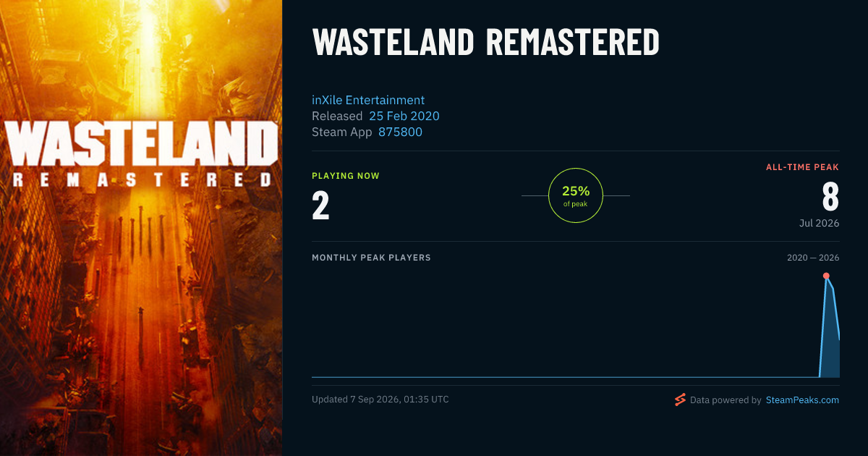Image resolution: width=868 pixels, height=456 pixels.
Task: Click the 25% of peak circle badge
Action: [576, 195]
